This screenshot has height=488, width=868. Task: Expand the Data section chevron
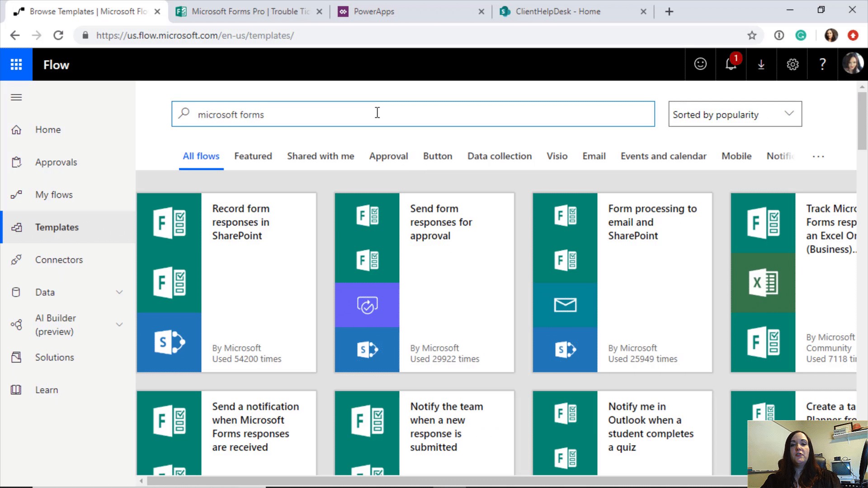(x=119, y=292)
